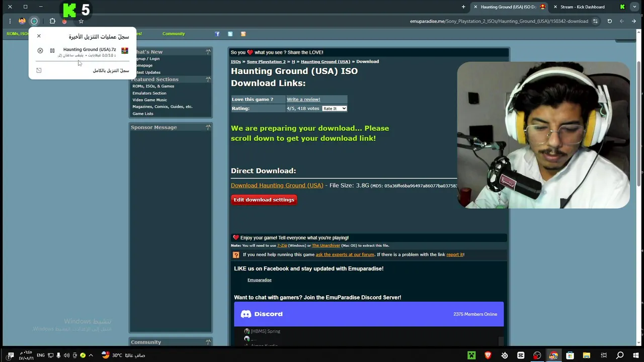The width and height of the screenshot is (644, 362).
Task: Click Sony Playstation 2 breadcrumb
Action: [266, 61]
